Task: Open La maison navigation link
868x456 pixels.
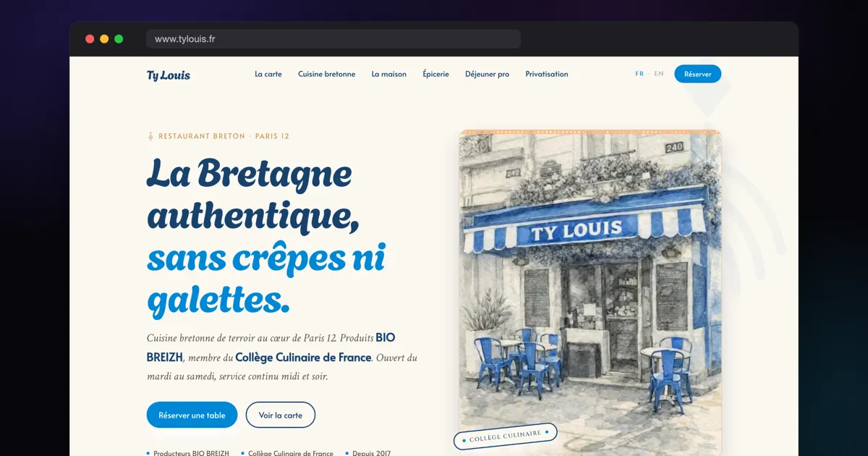Action: pos(389,74)
